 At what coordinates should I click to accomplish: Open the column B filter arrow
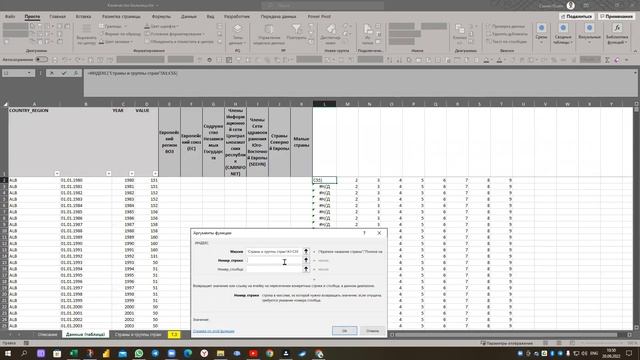pyautogui.click(x=108, y=173)
